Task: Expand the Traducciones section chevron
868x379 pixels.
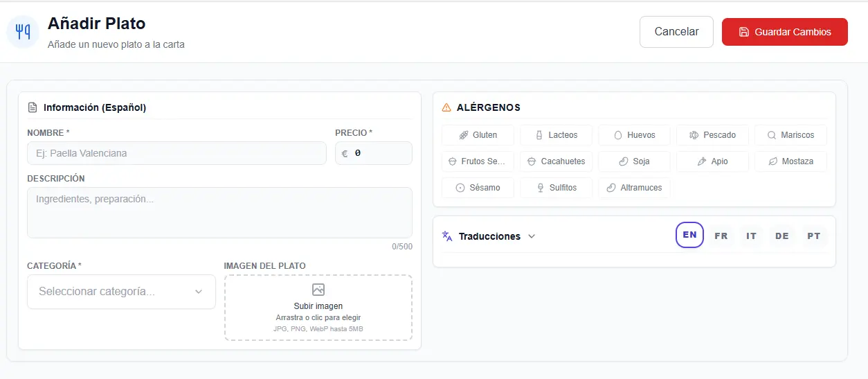Action: tap(532, 236)
